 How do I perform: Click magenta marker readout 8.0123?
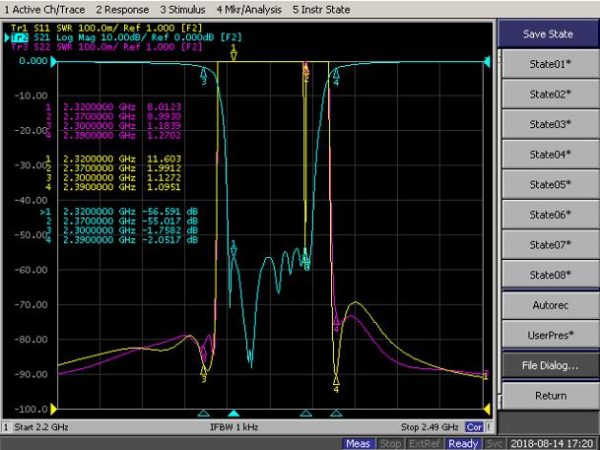coord(164,107)
